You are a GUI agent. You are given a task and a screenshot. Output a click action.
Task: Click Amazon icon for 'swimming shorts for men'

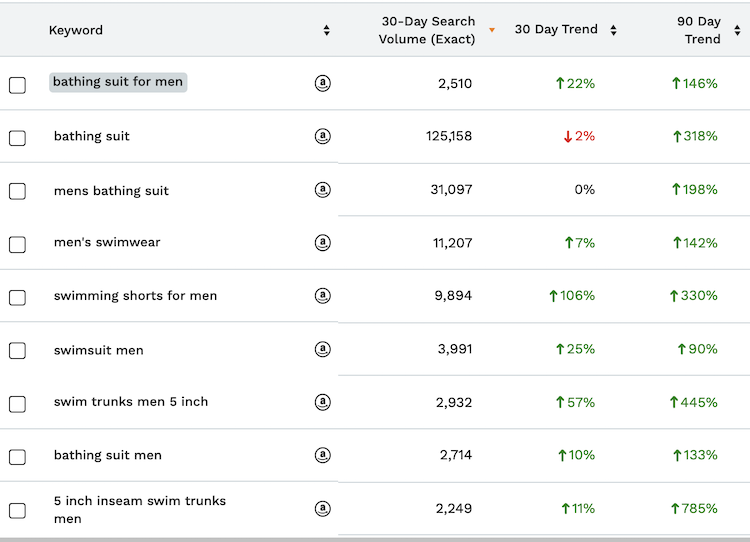(x=322, y=296)
